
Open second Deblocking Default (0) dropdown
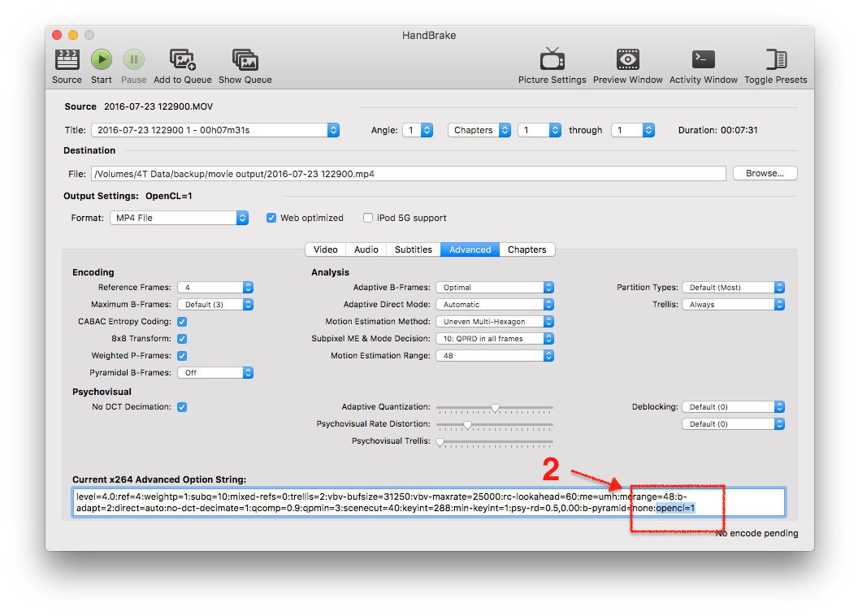click(733, 424)
